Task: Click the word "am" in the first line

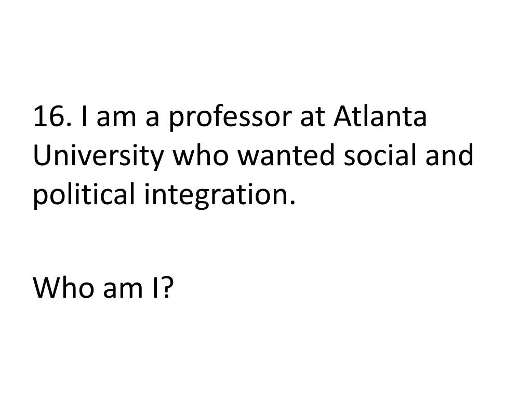Action: [116, 117]
